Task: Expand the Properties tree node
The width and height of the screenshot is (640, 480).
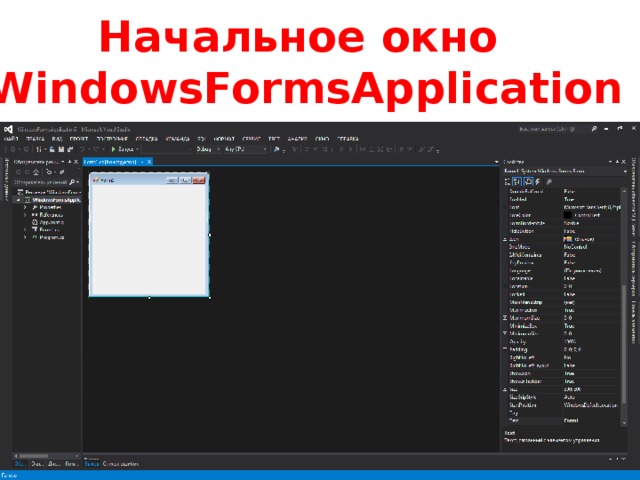Action: [25, 207]
